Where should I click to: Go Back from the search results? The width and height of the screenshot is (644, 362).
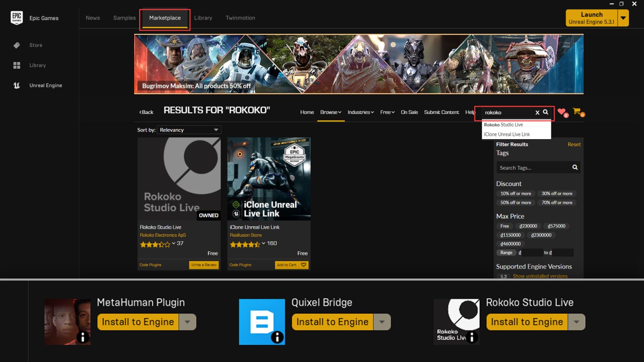click(x=146, y=112)
